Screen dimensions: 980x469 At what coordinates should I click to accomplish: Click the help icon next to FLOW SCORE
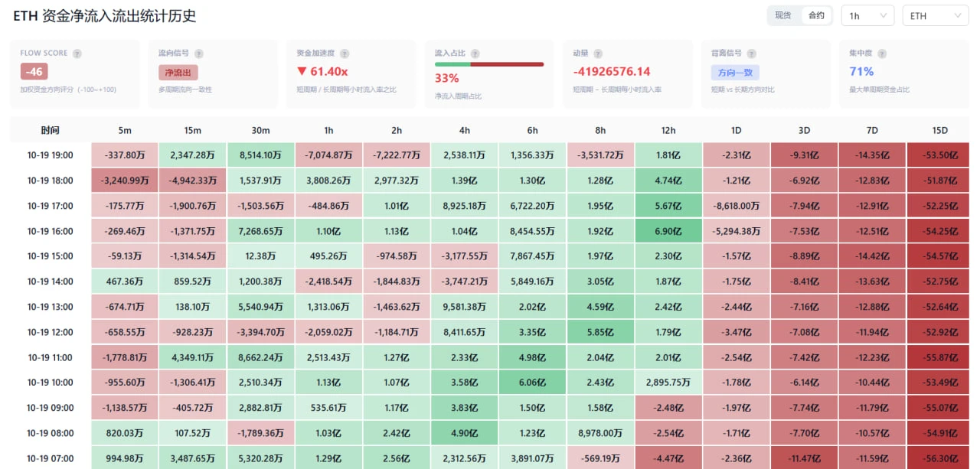coord(77,54)
